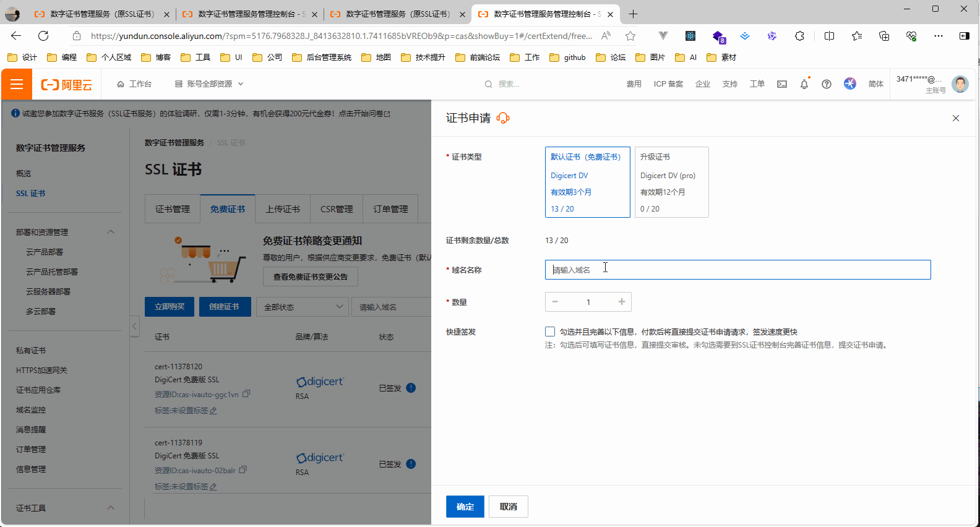Open the Cloud Shell terminal icon
980x527 pixels.
tap(782, 84)
